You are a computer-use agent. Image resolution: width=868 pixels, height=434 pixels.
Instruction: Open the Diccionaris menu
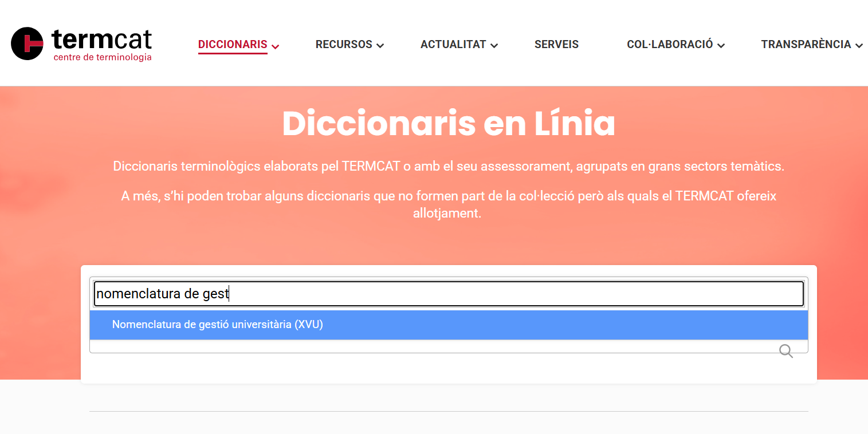tap(233, 45)
